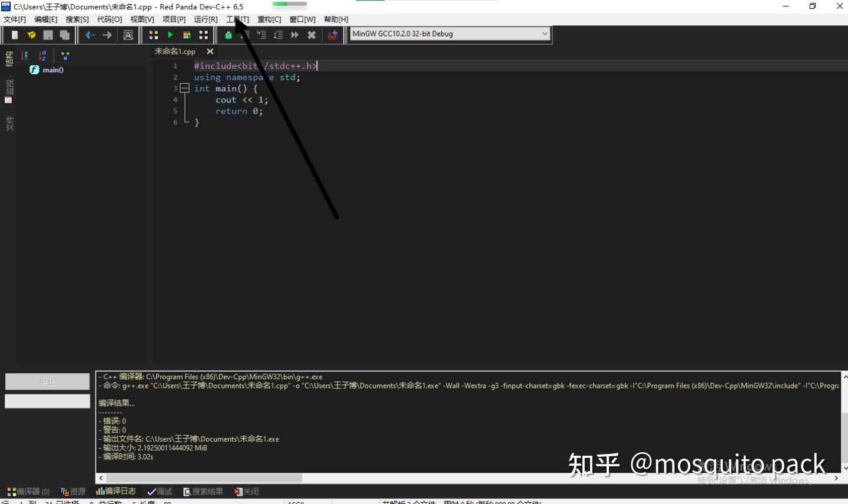The height and width of the screenshot is (504, 848).
Task: Open a new file with the New icon
Action: (x=14, y=34)
